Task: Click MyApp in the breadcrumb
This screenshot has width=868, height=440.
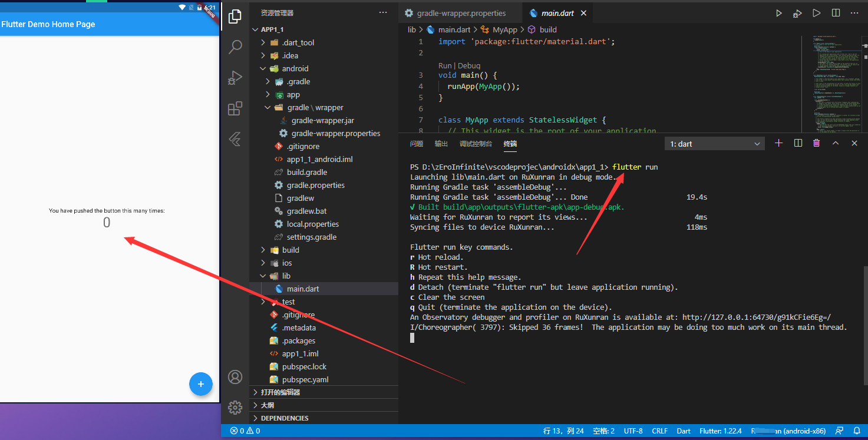Action: 505,29
